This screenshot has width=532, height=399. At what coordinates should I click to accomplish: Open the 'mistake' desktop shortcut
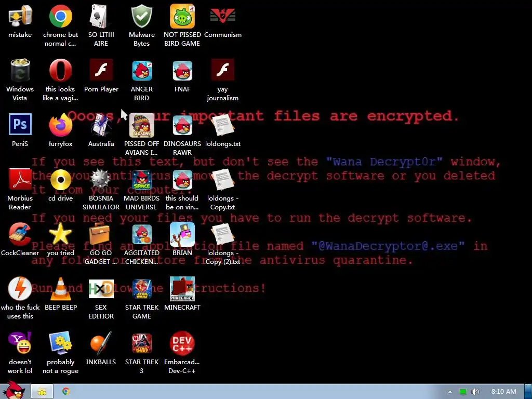tap(20, 16)
